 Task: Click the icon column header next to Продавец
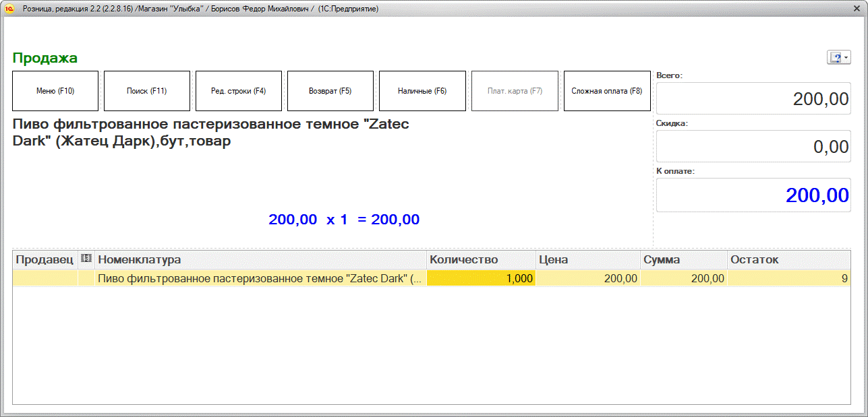pos(86,260)
